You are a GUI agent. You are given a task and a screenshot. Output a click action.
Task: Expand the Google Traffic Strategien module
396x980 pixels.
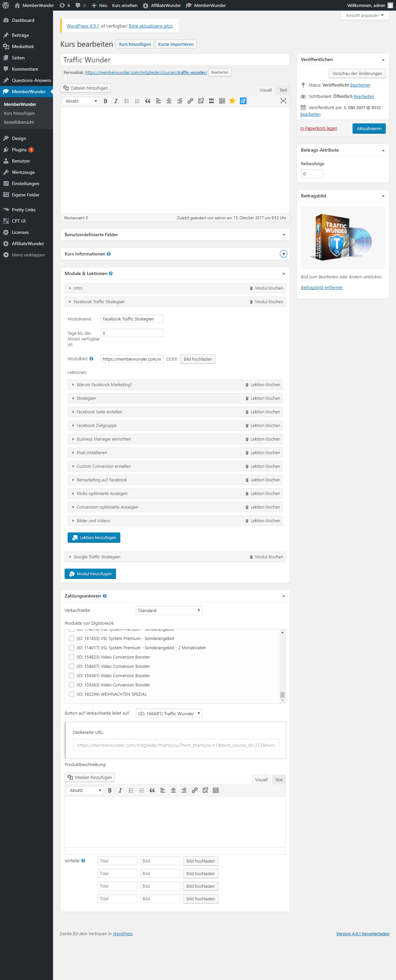coord(70,557)
